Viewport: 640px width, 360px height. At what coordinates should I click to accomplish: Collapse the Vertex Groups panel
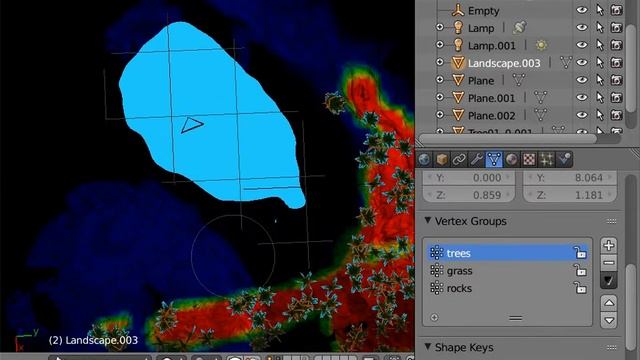tap(428, 221)
